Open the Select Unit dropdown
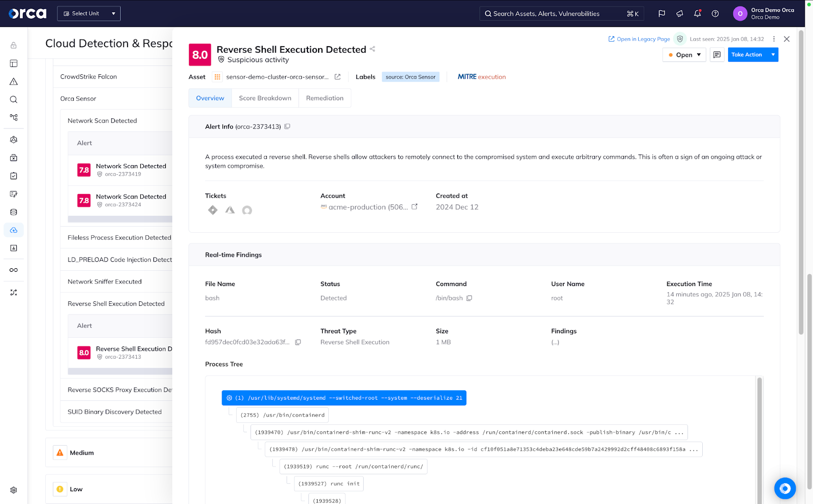This screenshot has height=504, width=813. coord(89,14)
